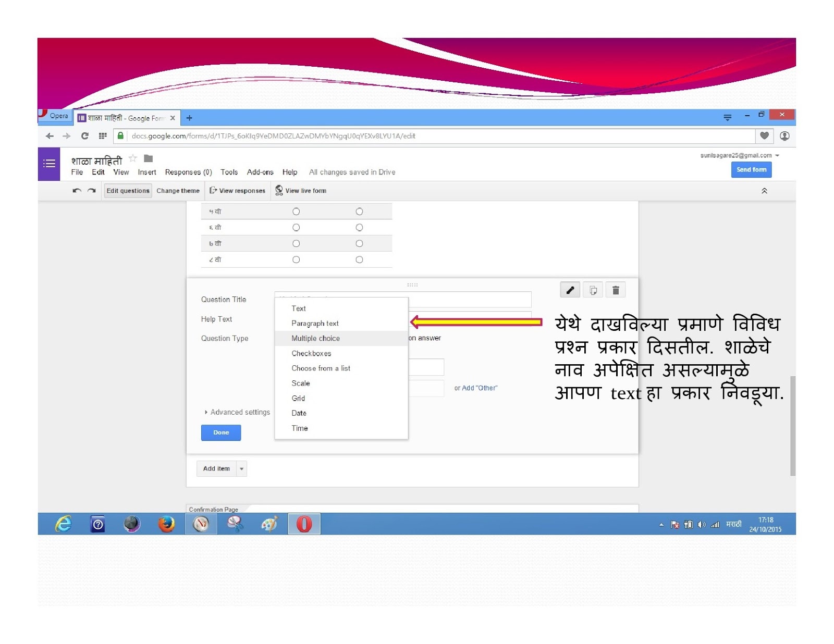Image resolution: width=834 pixels, height=644 pixels.
Task: Open the help question-mark app in the taskbar
Action: (x=98, y=524)
